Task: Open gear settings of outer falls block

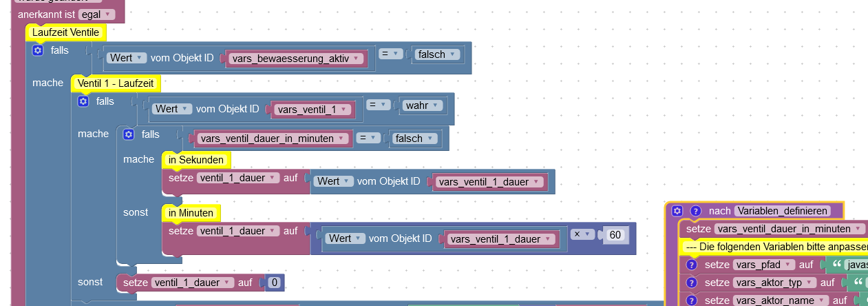Action: 38,50
